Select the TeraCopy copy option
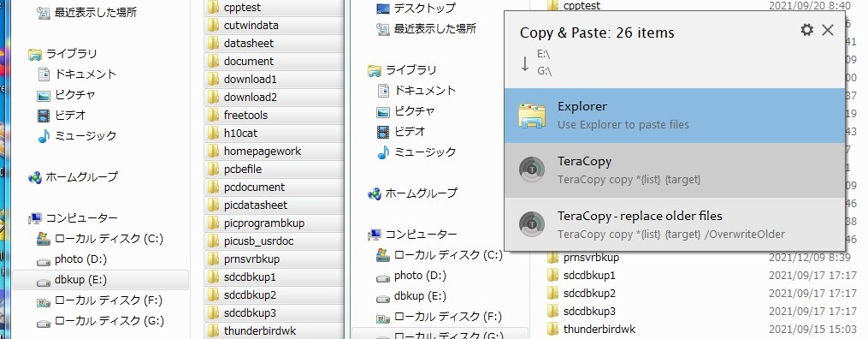 pos(675,170)
